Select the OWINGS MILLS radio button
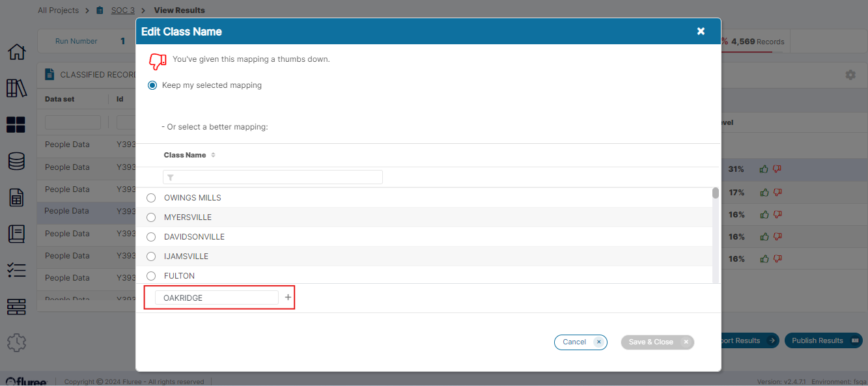This screenshot has height=386, width=868. click(151, 198)
